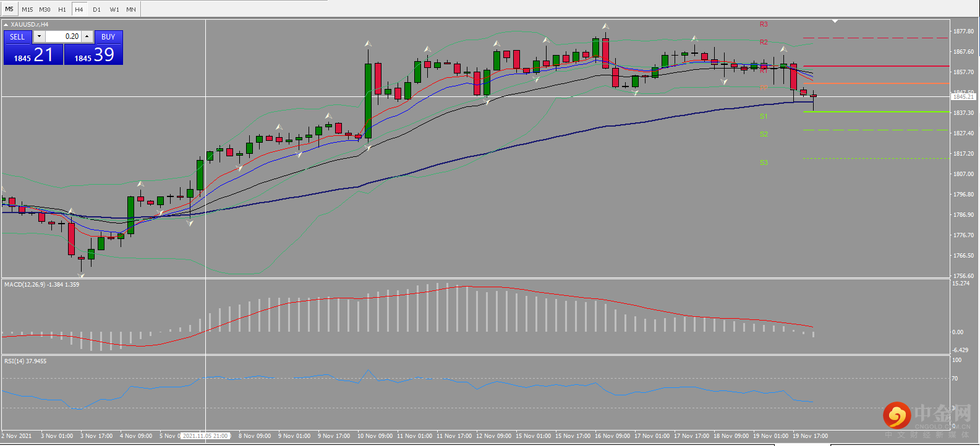The image size is (980, 446).
Task: Open the W1 weekly timeframe
Action: coord(114,10)
